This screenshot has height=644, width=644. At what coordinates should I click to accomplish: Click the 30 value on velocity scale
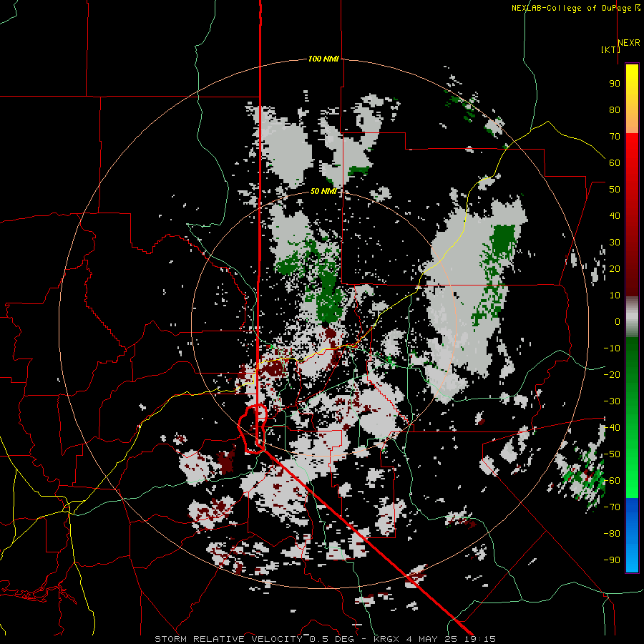click(x=615, y=243)
